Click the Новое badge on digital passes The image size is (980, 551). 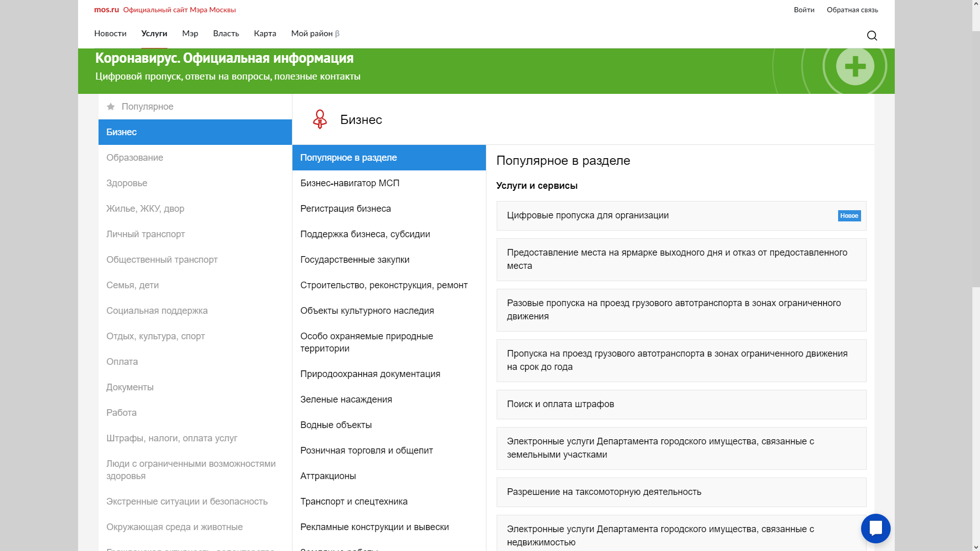click(x=849, y=216)
